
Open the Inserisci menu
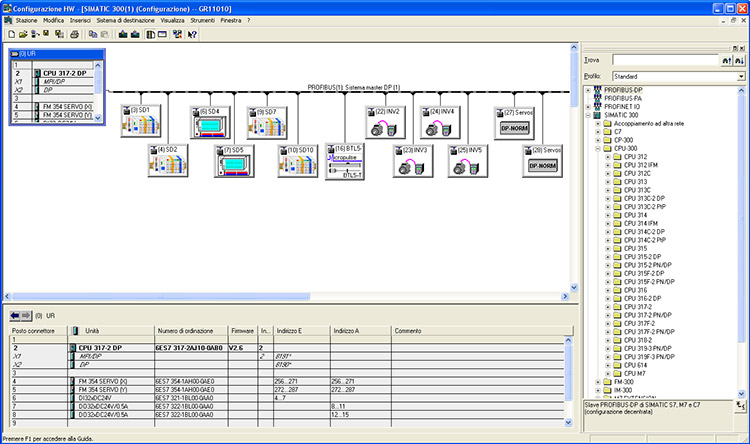pos(80,21)
